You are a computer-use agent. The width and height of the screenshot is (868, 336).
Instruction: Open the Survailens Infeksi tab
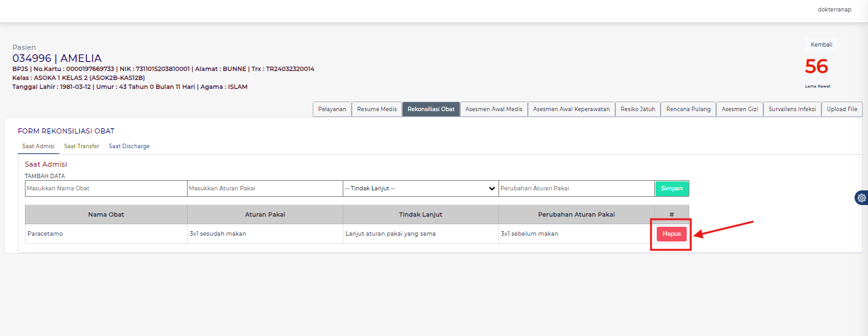[x=792, y=109]
